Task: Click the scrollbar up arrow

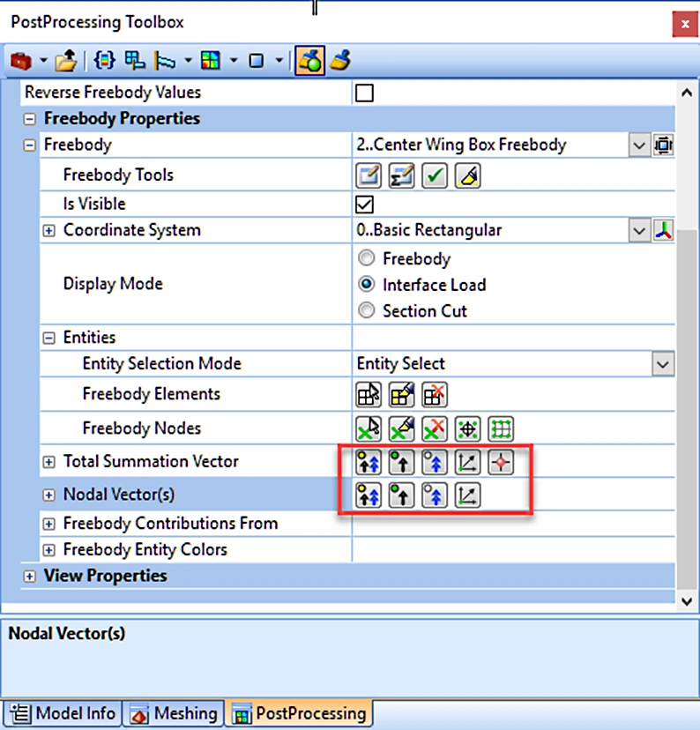Action: point(687,93)
